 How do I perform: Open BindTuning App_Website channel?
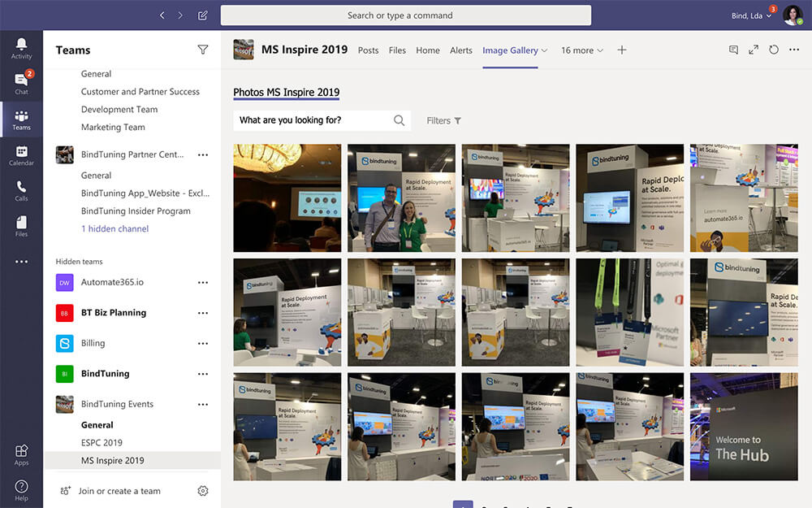tap(145, 193)
